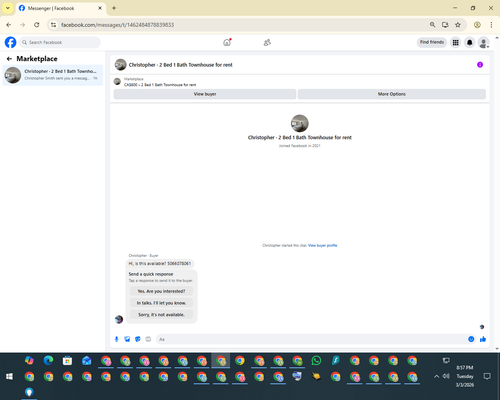Viewport: 500px width, 400px height.
Task: Send a thumbs-up like
Action: [x=483, y=339]
